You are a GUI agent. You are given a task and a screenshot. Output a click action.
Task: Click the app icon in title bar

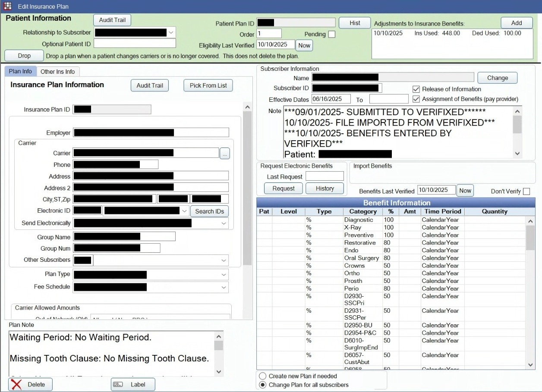(x=7, y=6)
